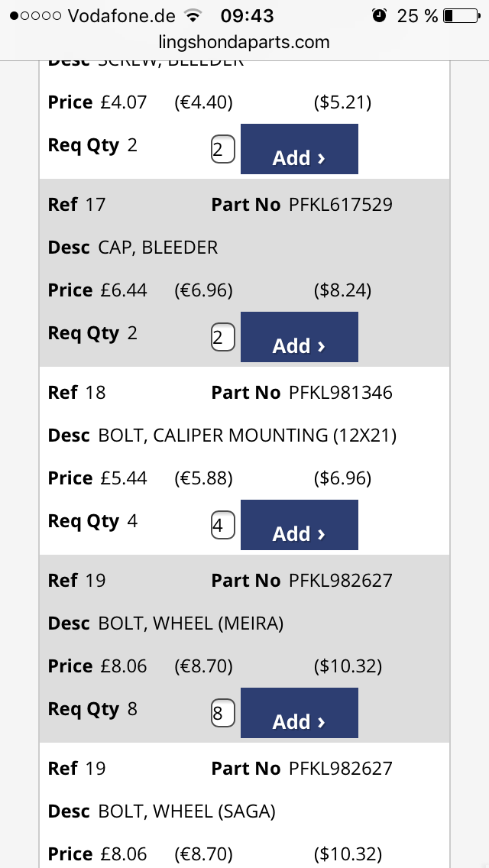Viewport: 489px width, 868px height.
Task: Select the £6.44 price for CAP, BLEEDER
Action: [x=124, y=290]
